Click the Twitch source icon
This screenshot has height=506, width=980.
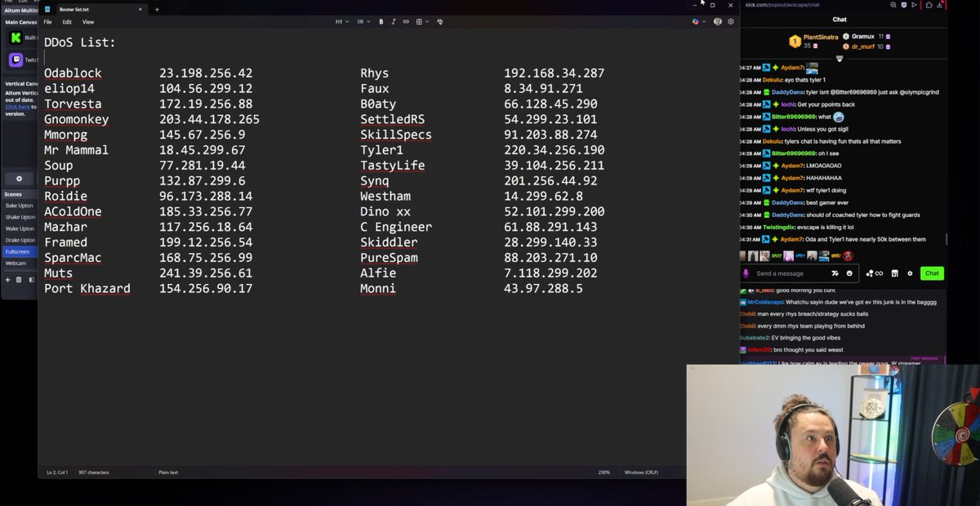tap(16, 60)
